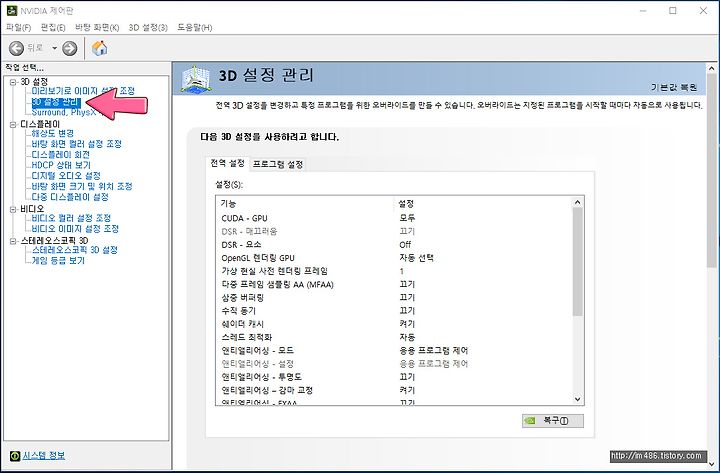The height and width of the screenshot is (473, 720).
Task: Select 셰이더 캐시 setting row
Action: tap(394, 324)
